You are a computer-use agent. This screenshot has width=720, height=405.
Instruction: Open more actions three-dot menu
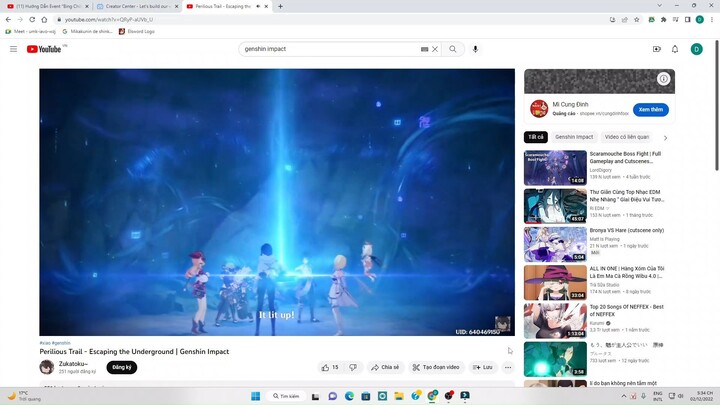508,367
